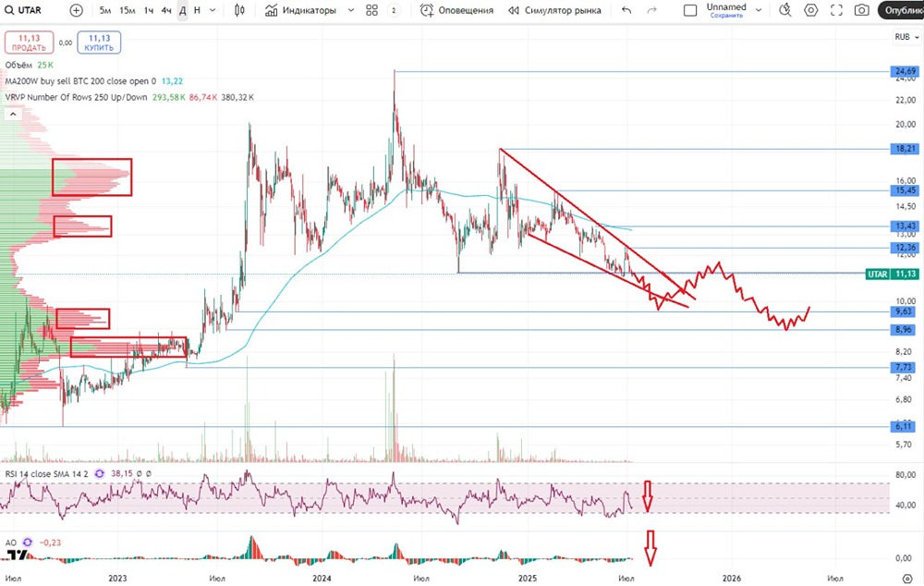Open layout setup square icon
The width and height of the screenshot is (924, 586).
click(690, 10)
